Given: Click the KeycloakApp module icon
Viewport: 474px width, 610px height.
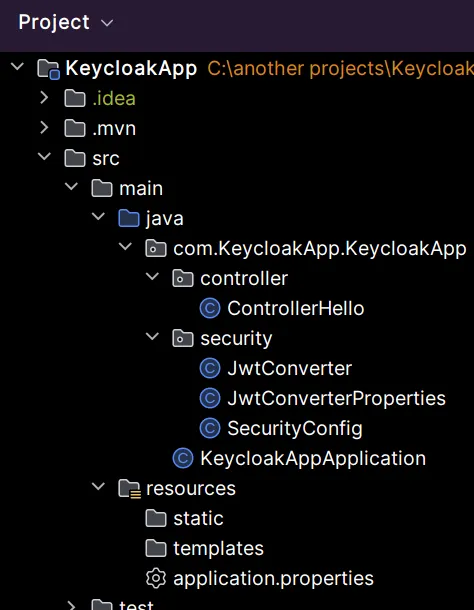Looking at the screenshot, I should [x=48, y=69].
